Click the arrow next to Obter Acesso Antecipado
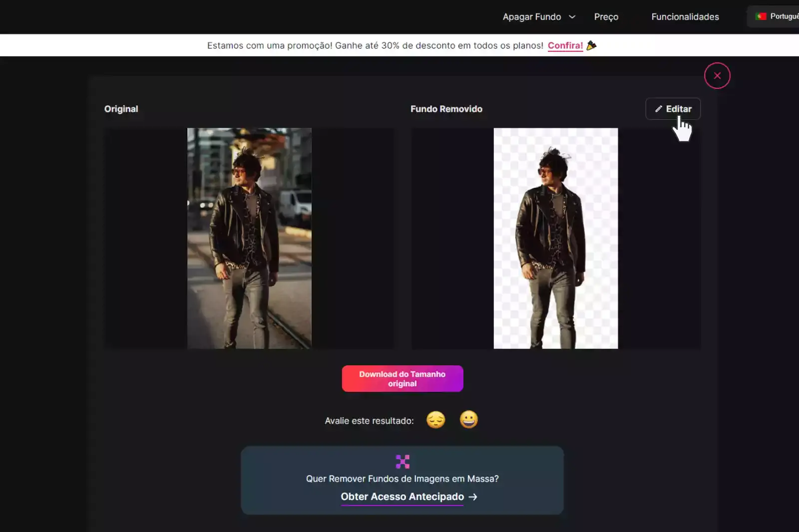The image size is (799, 532). (x=473, y=497)
